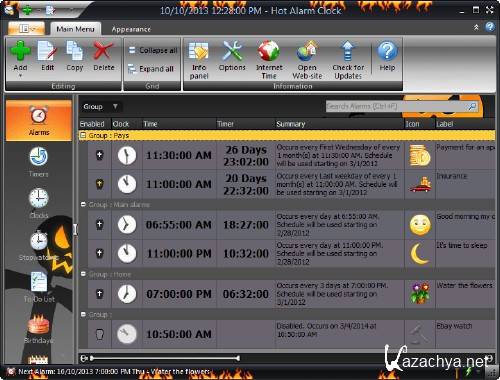Click the Next Alarm status bar text
Viewport: 500px width, 380px height.
(114, 371)
